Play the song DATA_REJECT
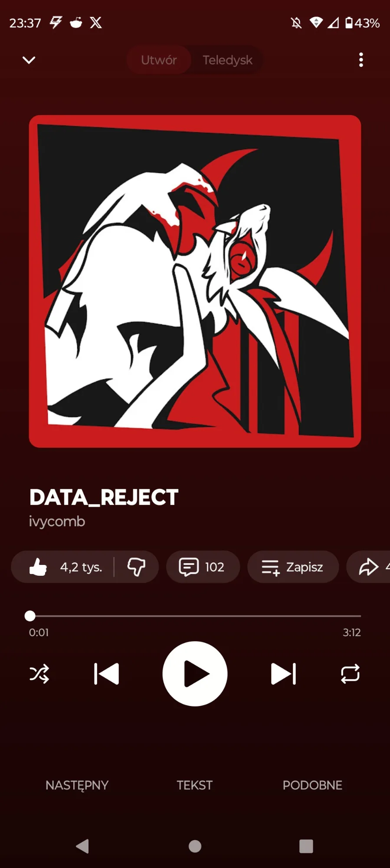This screenshot has height=868, width=390. pos(195,674)
